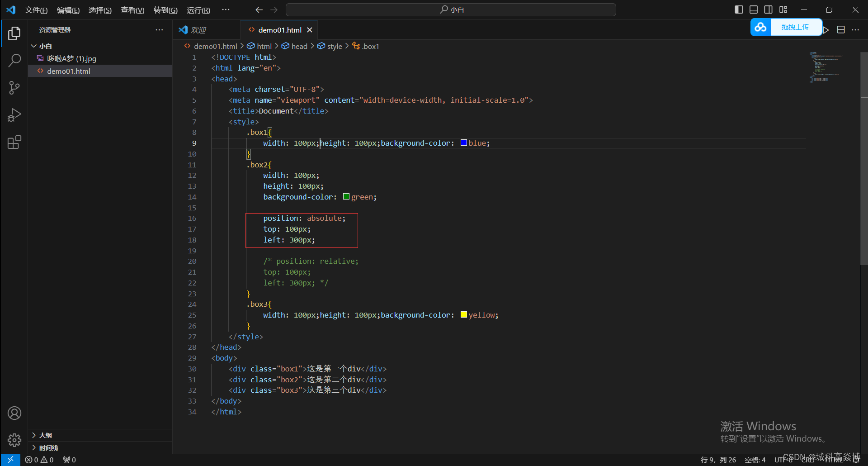The width and height of the screenshot is (868, 466).
Task: Toggle the primary side bar layout icon
Action: tap(739, 10)
